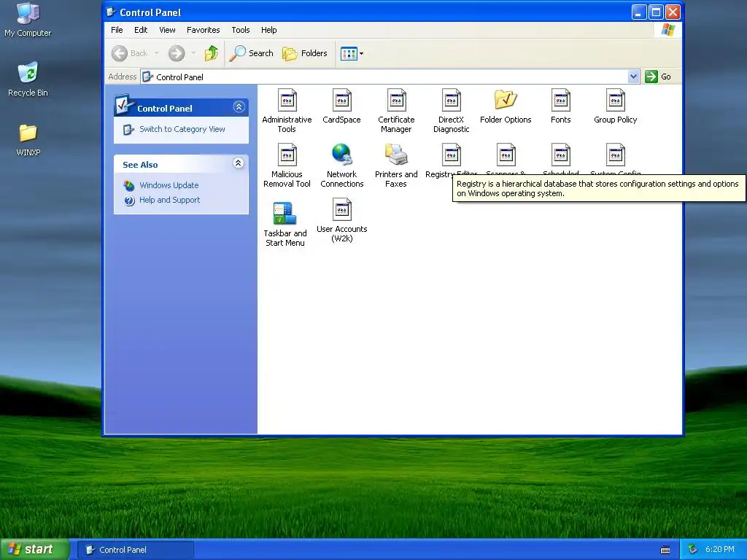Collapse the Control Panel sidebar section
Image resolution: width=747 pixels, height=560 pixels.
coord(239,106)
